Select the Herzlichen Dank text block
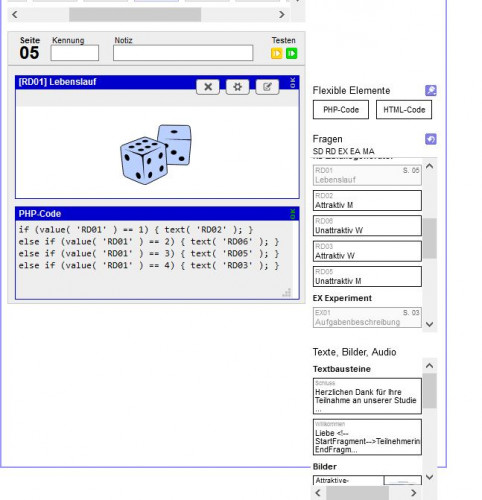Screen dimensions: 482x500 coord(367,396)
